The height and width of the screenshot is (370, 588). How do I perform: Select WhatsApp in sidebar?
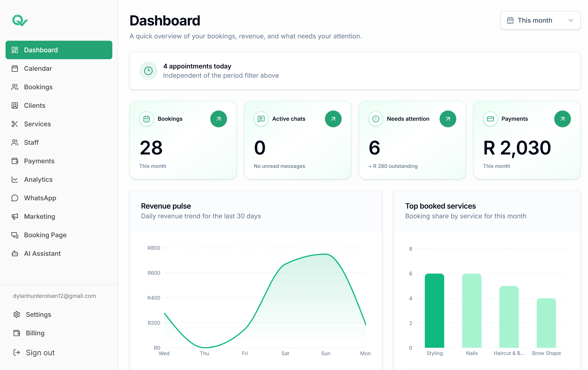pyautogui.click(x=59, y=198)
